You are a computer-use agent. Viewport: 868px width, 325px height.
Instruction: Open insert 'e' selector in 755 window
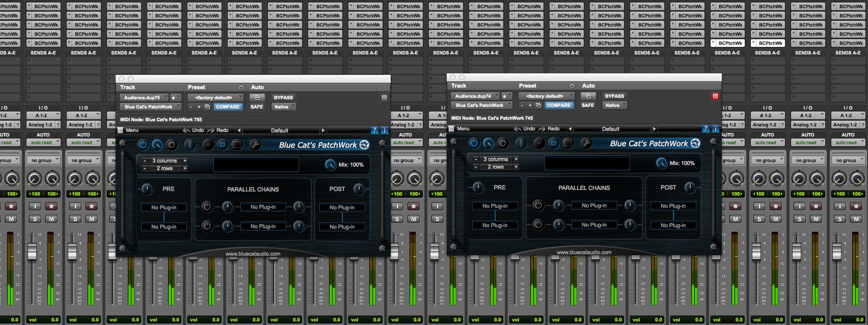176,98
